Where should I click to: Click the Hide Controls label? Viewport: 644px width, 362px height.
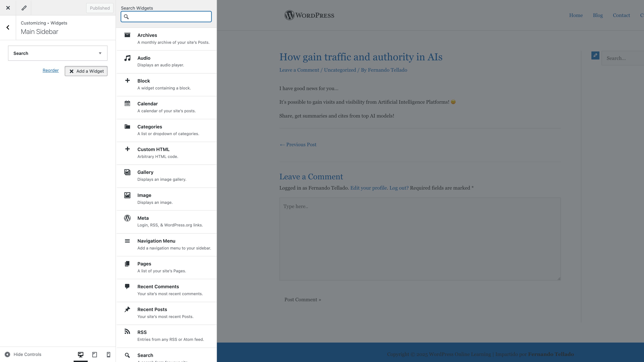[27, 354]
